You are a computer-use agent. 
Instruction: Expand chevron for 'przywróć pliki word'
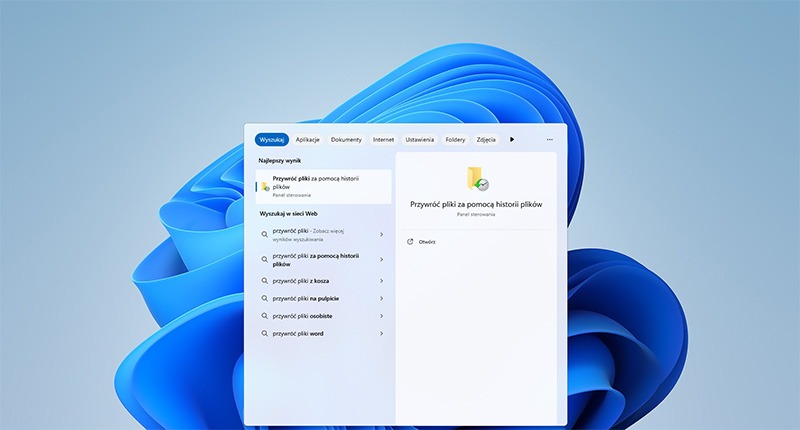tap(381, 333)
